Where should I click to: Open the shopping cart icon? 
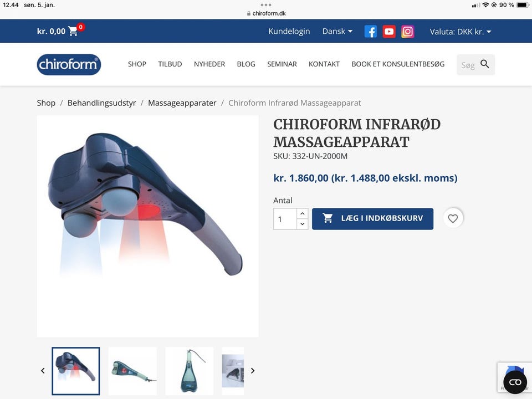(73, 31)
